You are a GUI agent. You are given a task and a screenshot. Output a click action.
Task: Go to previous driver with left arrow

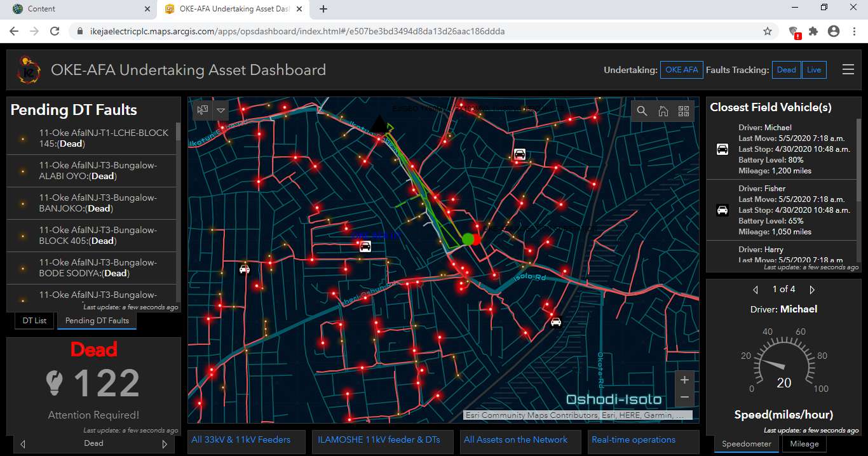pyautogui.click(x=755, y=289)
